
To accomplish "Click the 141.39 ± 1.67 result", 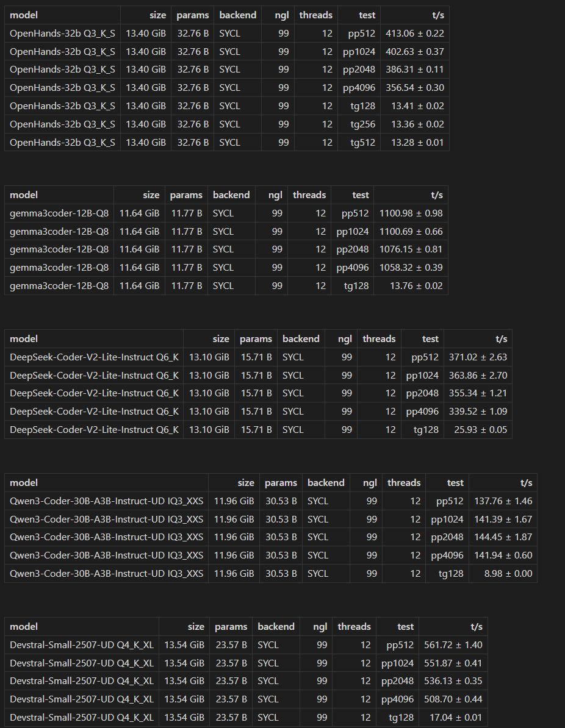I will [x=503, y=519].
